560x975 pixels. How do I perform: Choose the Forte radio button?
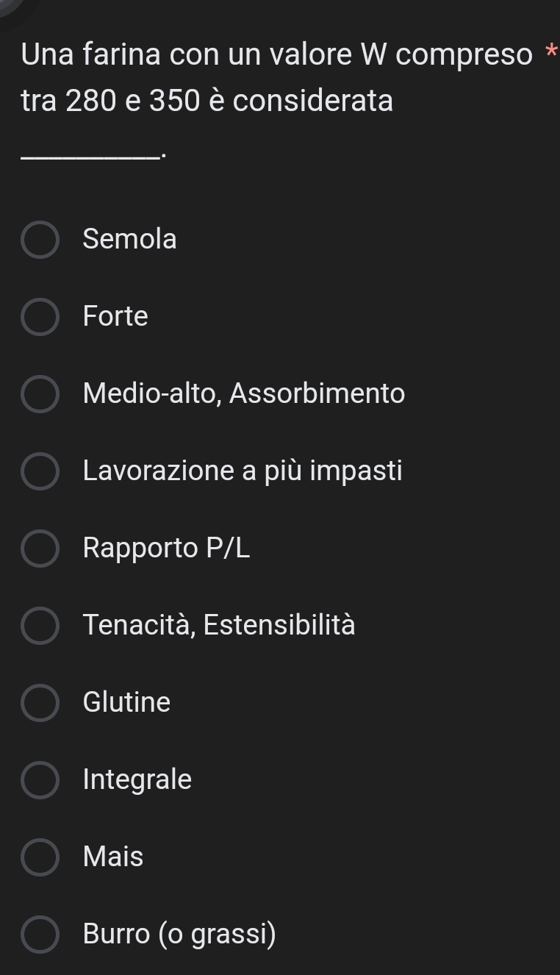40,317
